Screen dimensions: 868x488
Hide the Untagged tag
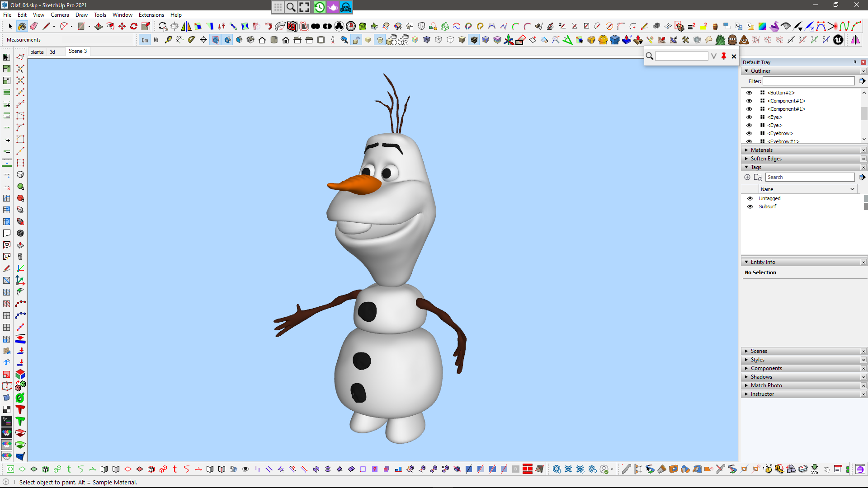tap(750, 198)
